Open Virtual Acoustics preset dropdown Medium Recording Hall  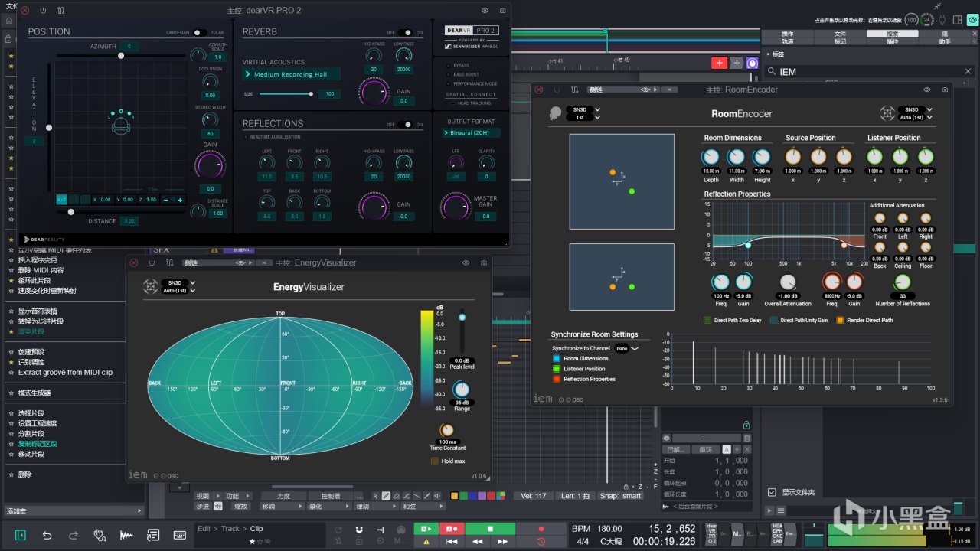(x=292, y=74)
